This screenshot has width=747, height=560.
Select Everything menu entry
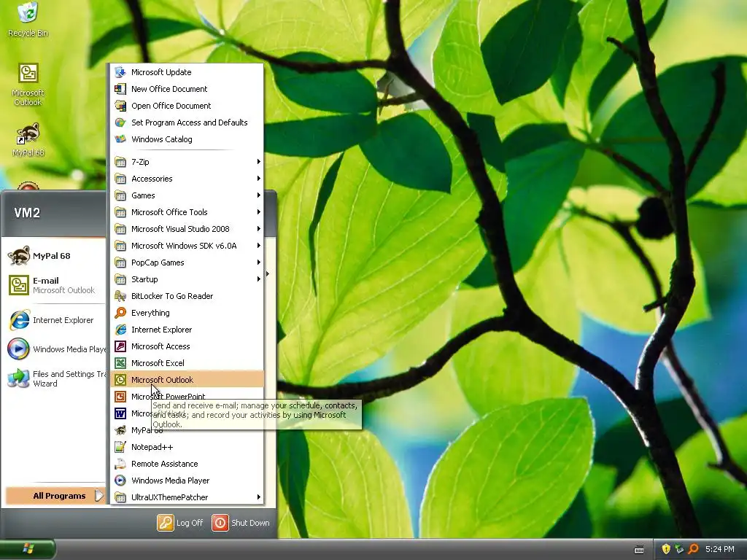click(x=187, y=313)
